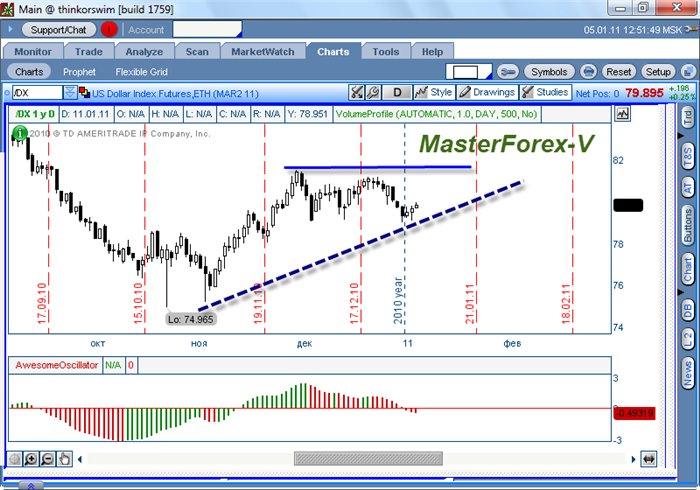700x490 pixels.
Task: Click the detach window icon near Setup
Action: tap(688, 72)
